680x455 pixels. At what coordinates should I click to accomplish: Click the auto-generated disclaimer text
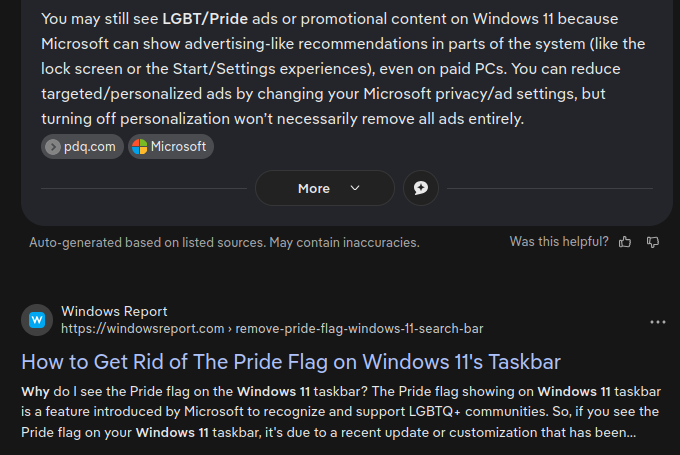point(224,242)
